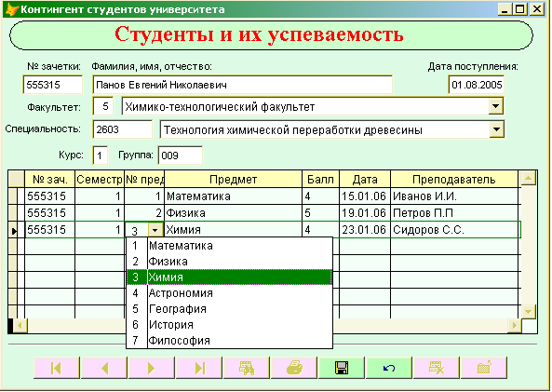Viewport: 552px width, 392px height.
Task: Click the find record (binoculars) button
Action: pos(247,368)
